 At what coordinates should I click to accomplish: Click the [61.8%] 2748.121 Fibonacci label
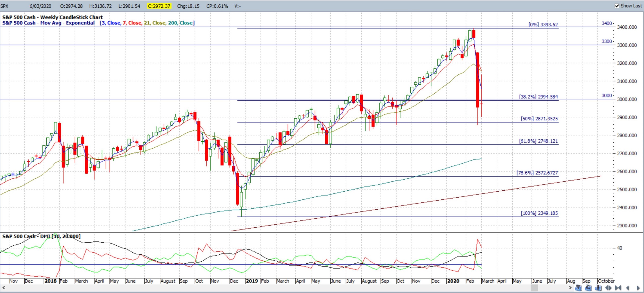tap(538, 141)
